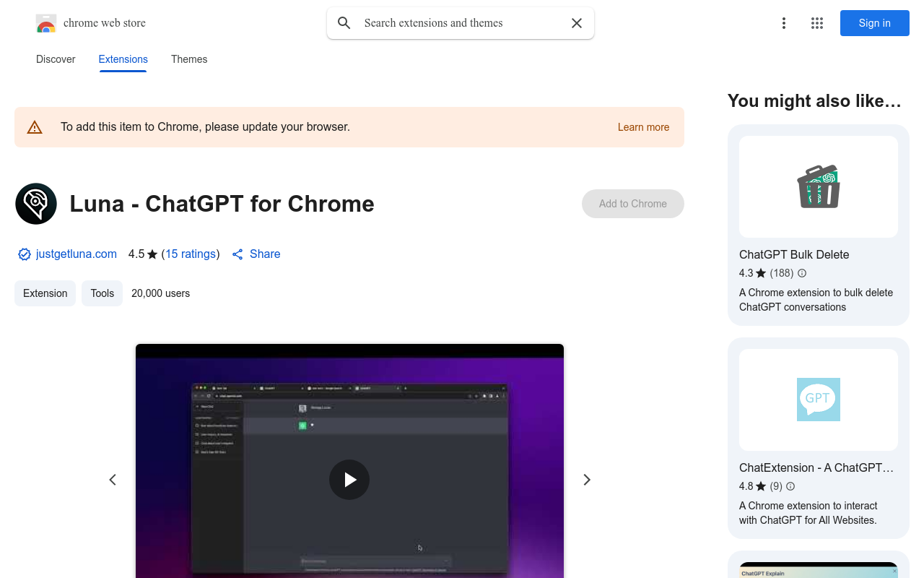Open the Google apps grid
The width and height of the screenshot is (924, 578).
pos(817,23)
